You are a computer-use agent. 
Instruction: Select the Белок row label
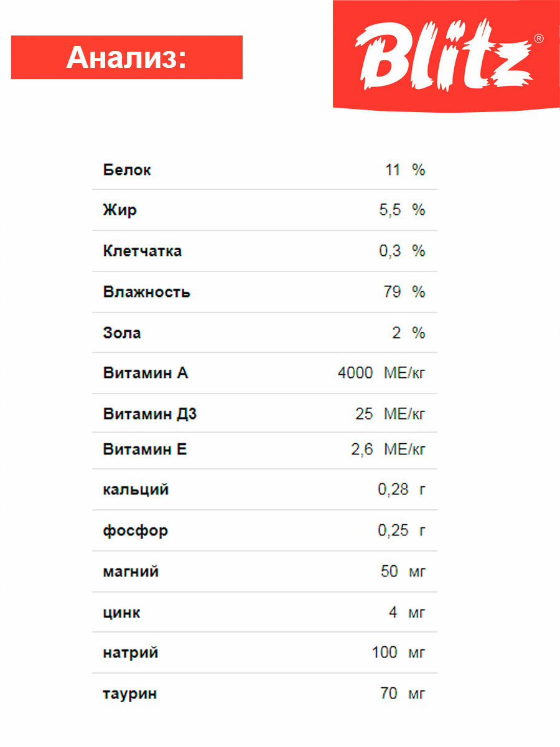pyautogui.click(x=127, y=170)
